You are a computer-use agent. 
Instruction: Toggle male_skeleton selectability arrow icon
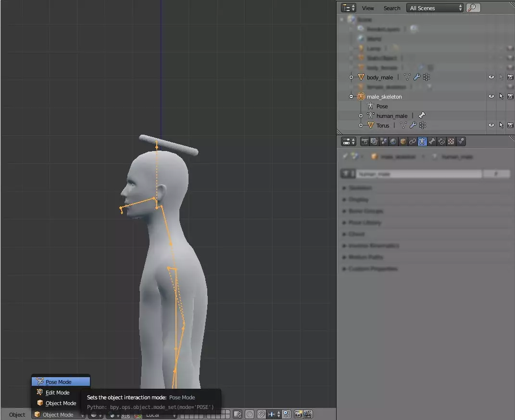coord(501,97)
